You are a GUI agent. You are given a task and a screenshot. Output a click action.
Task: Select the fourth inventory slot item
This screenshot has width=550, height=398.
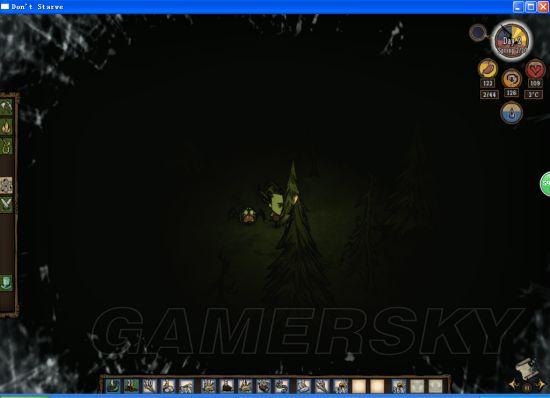168,386
